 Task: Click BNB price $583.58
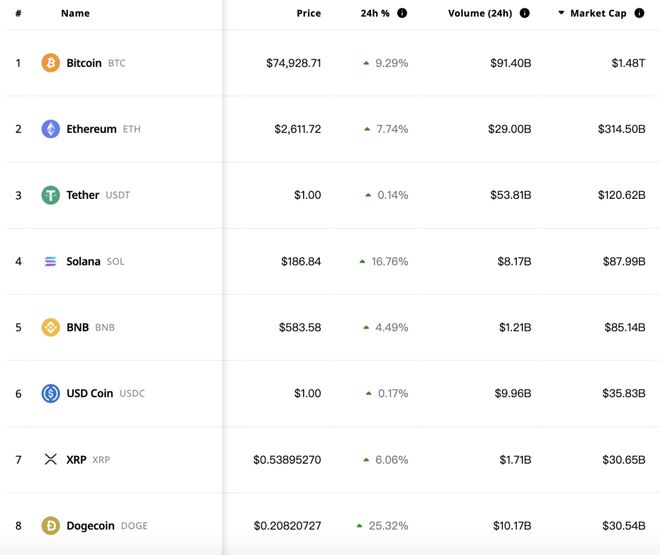(x=300, y=327)
